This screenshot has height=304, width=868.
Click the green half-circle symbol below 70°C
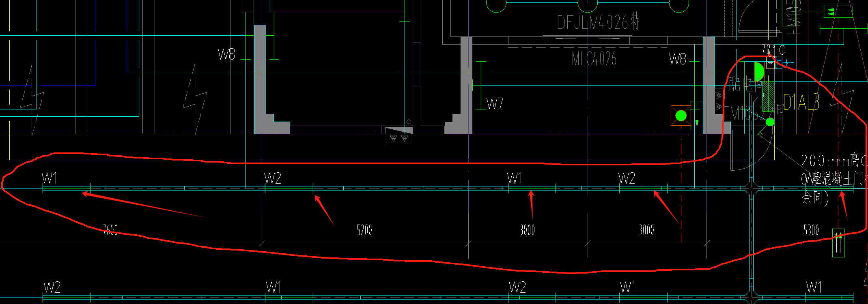tap(759, 72)
